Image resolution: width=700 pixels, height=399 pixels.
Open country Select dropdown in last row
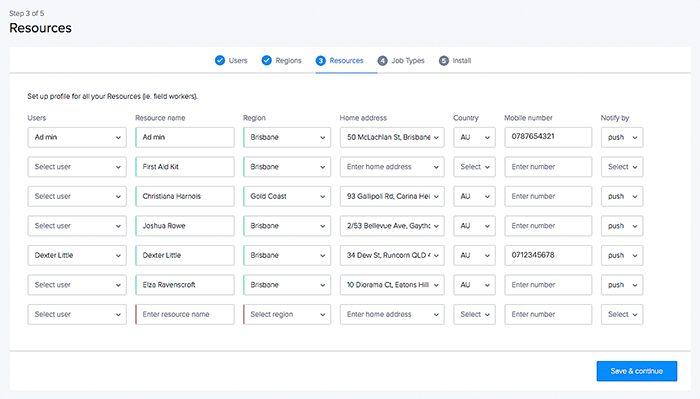(x=474, y=314)
